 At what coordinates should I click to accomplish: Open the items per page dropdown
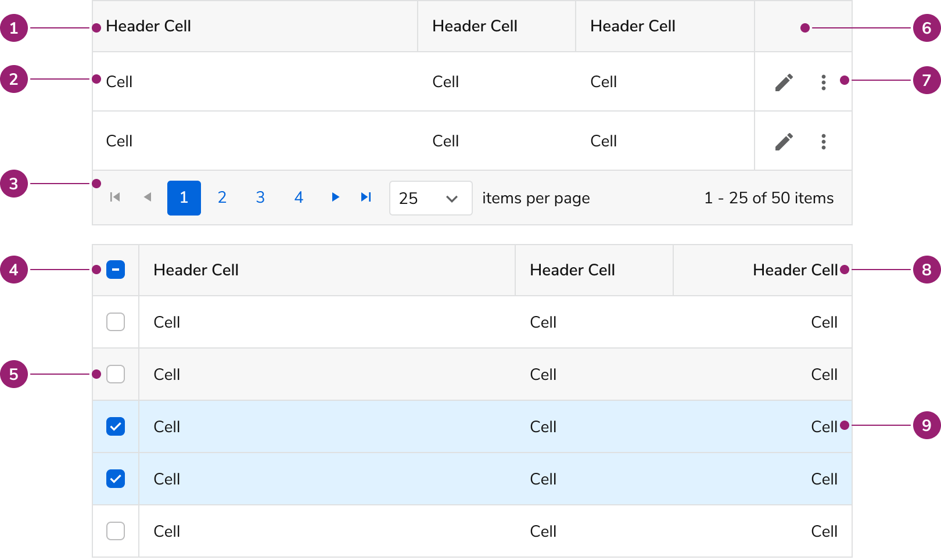(x=430, y=198)
